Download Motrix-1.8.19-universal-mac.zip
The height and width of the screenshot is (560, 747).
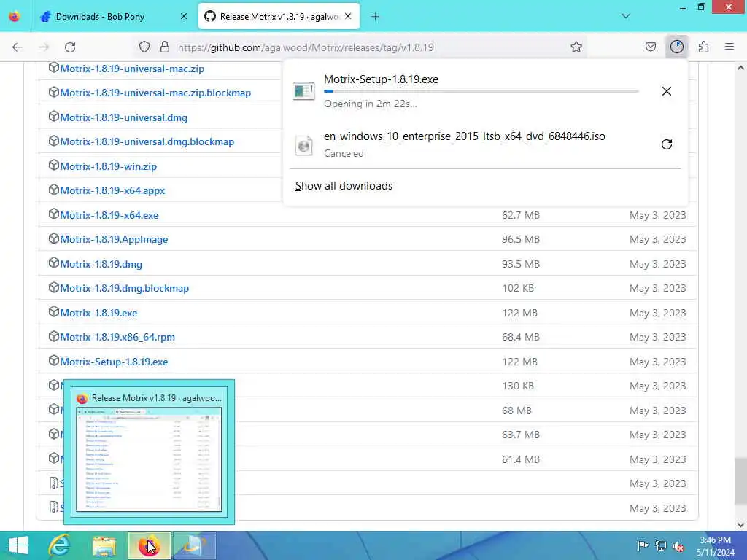coord(132,69)
